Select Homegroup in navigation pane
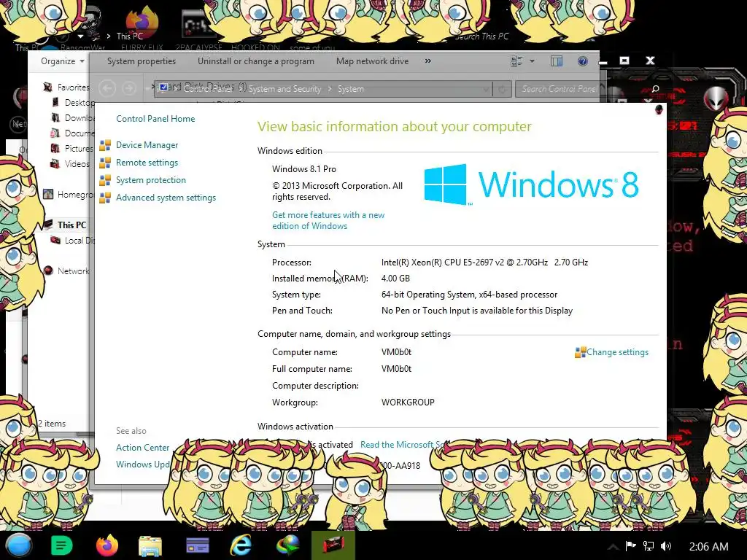Viewport: 747px width, 560px height. tap(75, 194)
